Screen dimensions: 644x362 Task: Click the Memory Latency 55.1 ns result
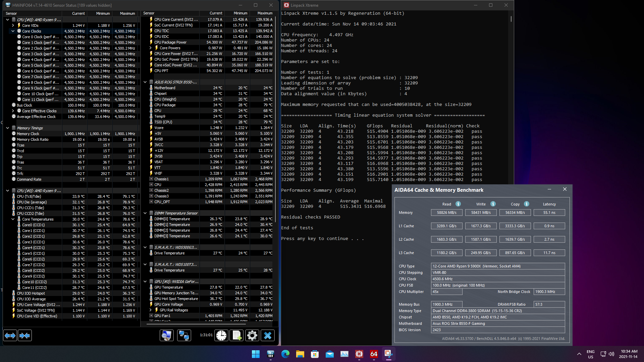click(549, 213)
